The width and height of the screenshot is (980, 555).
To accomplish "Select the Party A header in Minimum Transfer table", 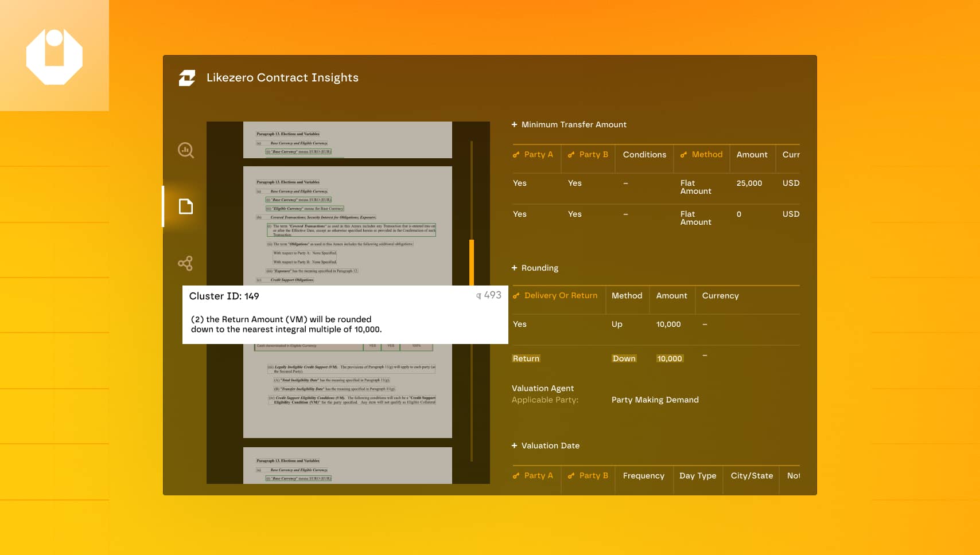I will click(538, 155).
